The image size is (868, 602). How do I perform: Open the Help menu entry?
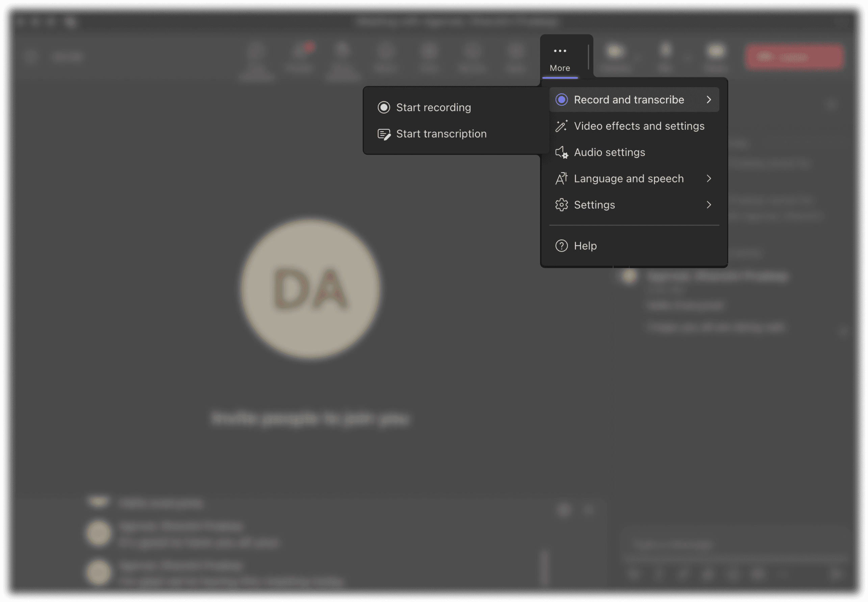pyautogui.click(x=585, y=246)
